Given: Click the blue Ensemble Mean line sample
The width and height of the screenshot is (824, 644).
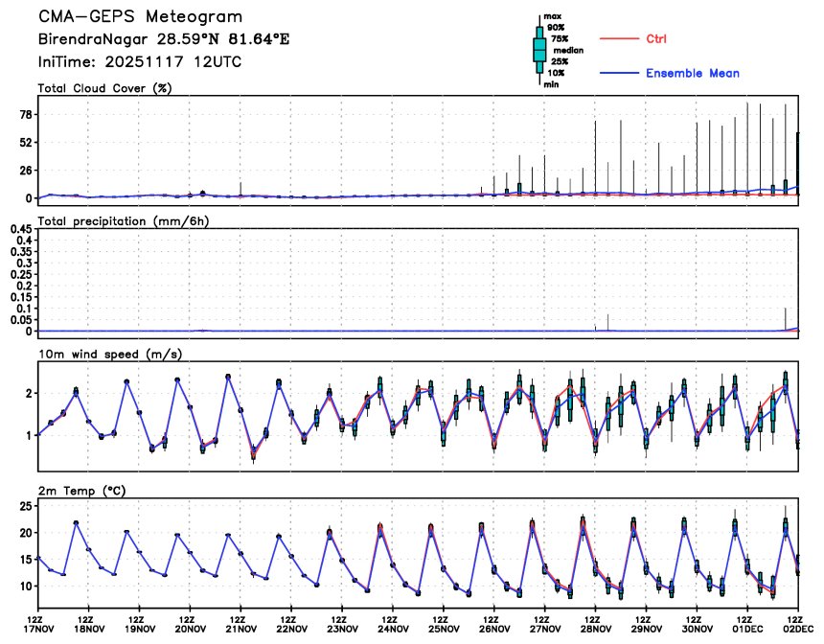Looking at the screenshot, I should pos(619,73).
